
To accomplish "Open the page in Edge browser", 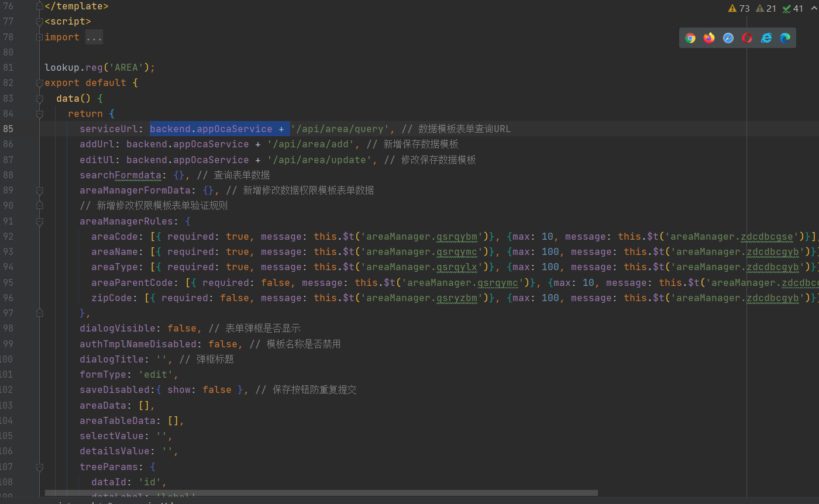I will click(785, 38).
